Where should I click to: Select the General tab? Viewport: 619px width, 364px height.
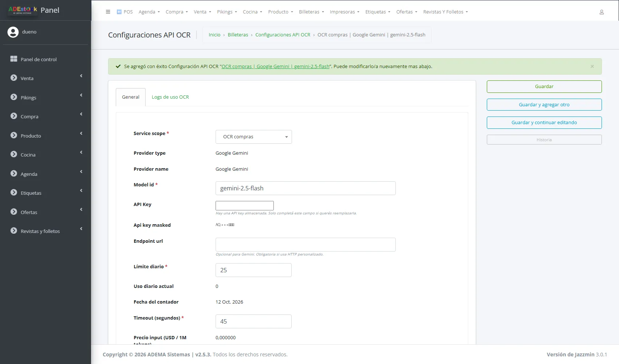131,97
